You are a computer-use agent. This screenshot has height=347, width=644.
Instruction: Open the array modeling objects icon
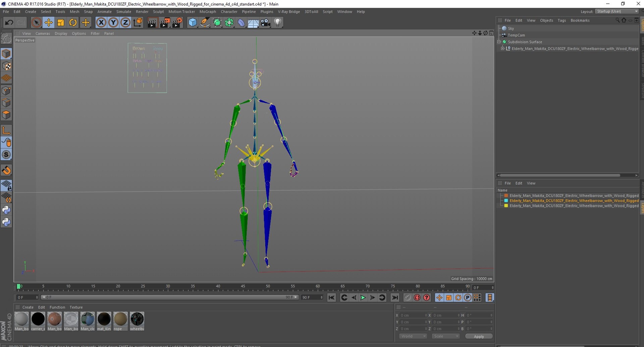point(229,23)
